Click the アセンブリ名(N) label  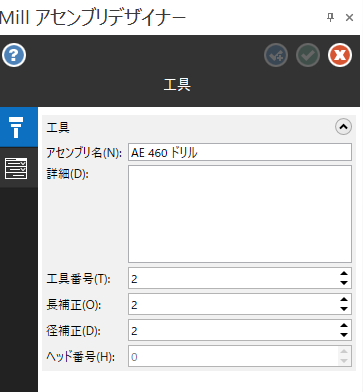click(84, 153)
